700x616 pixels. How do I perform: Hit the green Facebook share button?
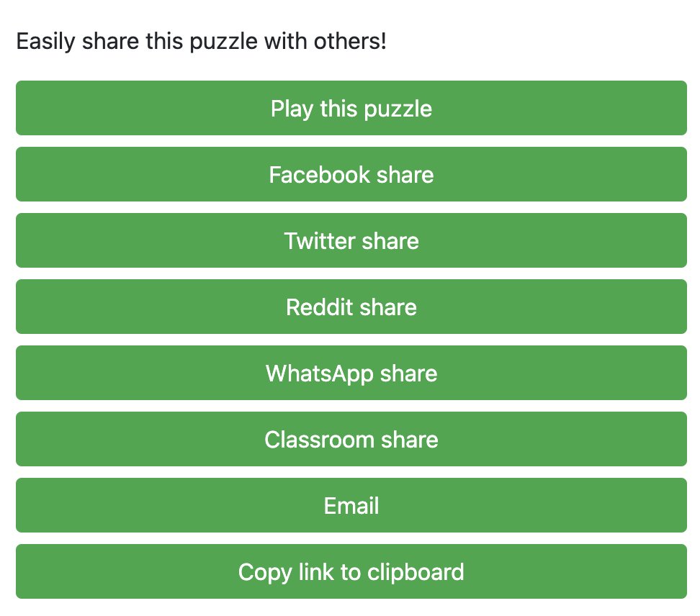351,175
